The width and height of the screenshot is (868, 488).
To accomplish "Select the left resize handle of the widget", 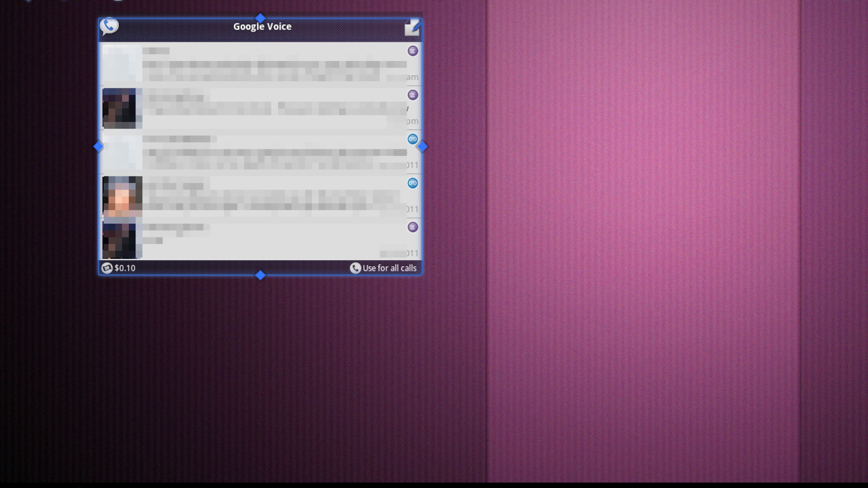I will coord(98,146).
